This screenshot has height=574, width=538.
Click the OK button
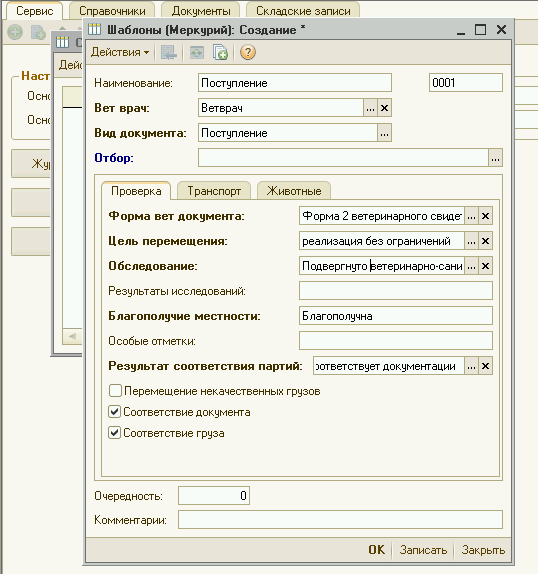(377, 550)
